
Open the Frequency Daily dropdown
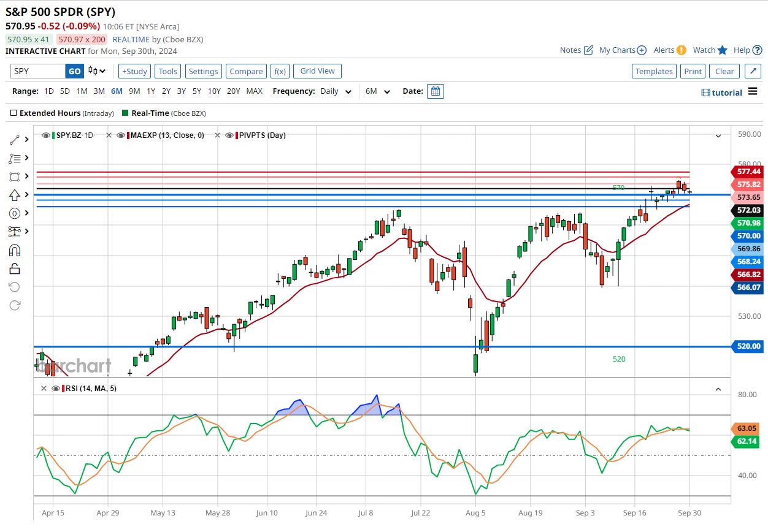coord(336,91)
